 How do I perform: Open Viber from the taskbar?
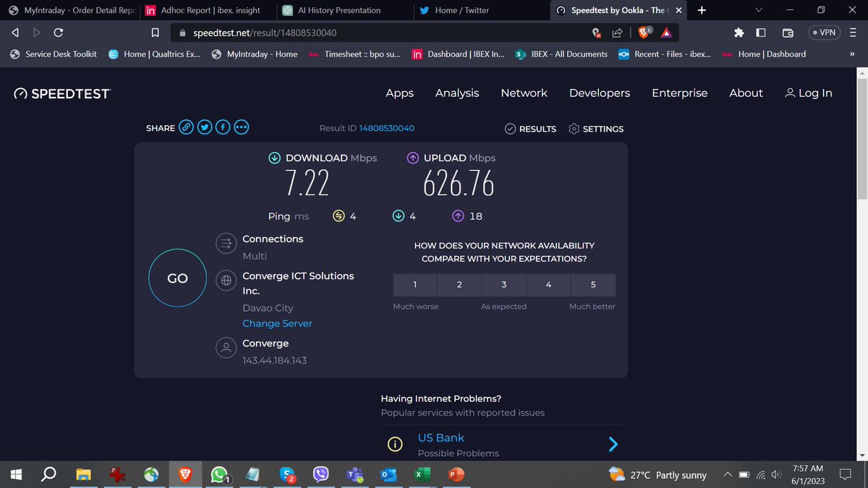[321, 474]
